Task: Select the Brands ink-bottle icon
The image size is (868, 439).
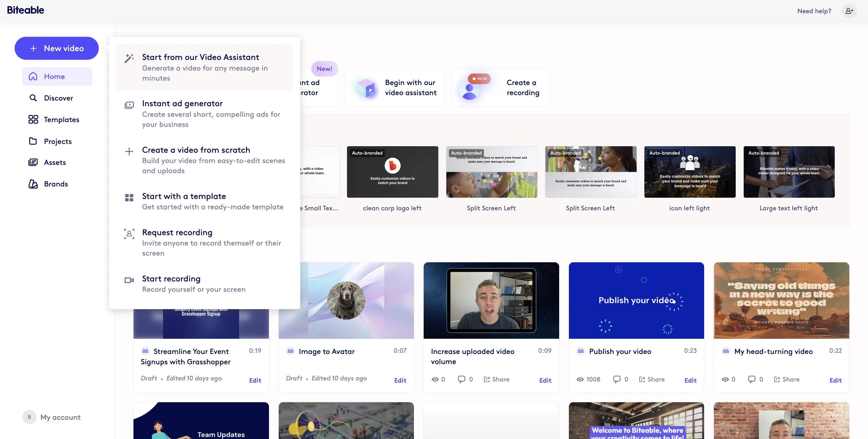Action: (34, 184)
